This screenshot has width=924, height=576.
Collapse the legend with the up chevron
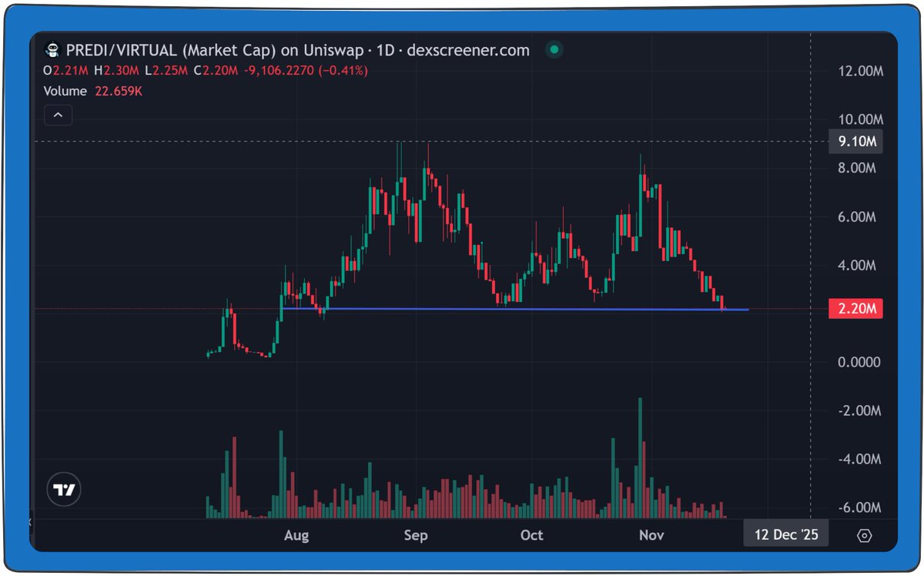pyautogui.click(x=58, y=114)
